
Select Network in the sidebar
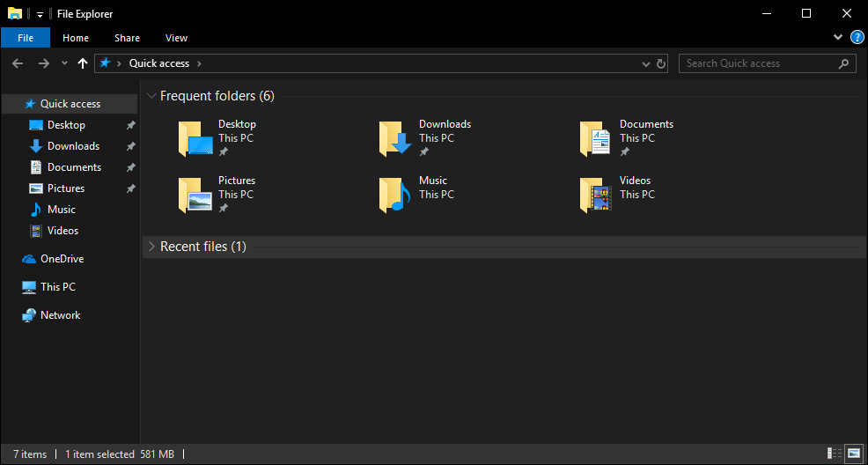point(60,315)
